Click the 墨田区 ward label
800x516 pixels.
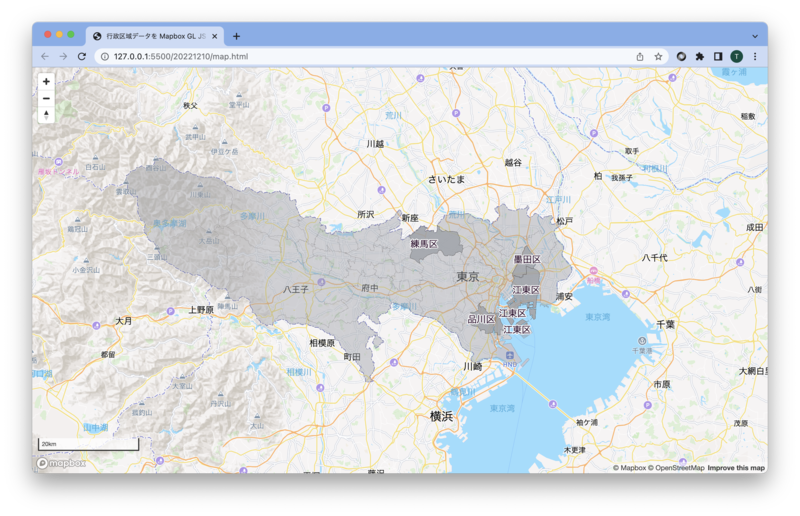click(527, 259)
